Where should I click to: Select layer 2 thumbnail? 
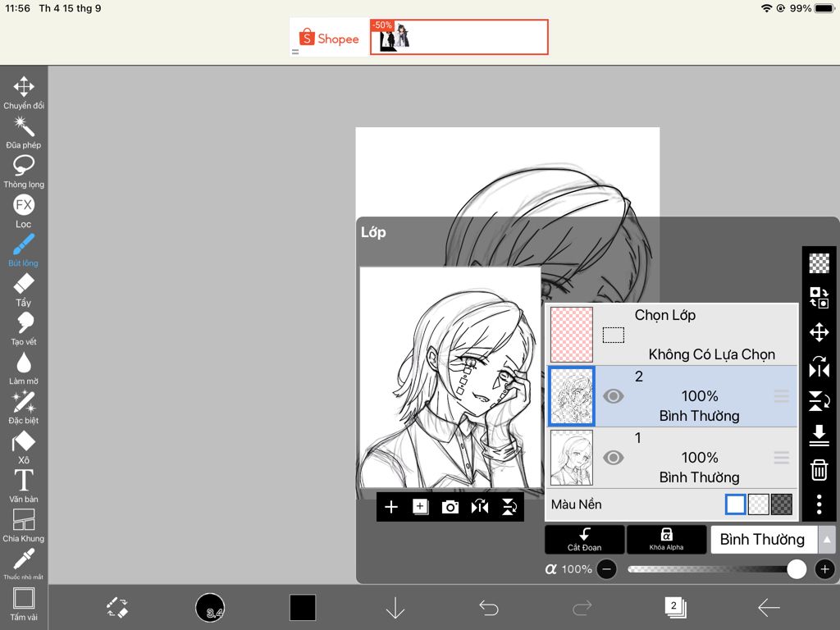pyautogui.click(x=572, y=396)
